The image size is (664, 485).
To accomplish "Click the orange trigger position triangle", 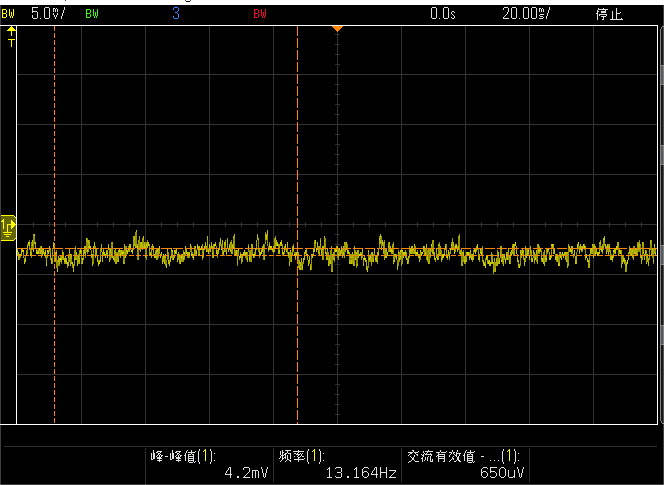I will 338,28.
